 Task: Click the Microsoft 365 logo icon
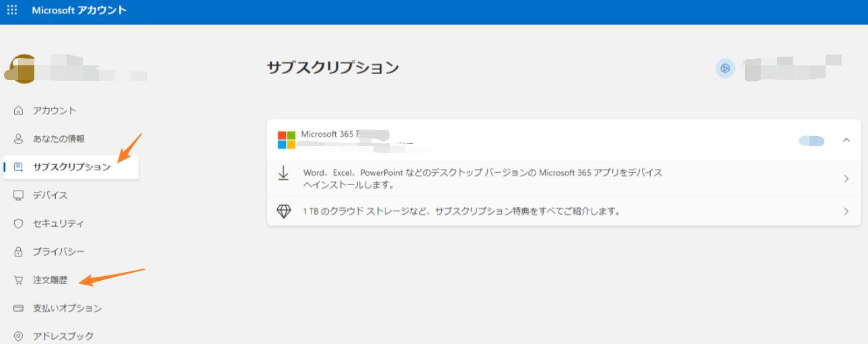coord(287,140)
